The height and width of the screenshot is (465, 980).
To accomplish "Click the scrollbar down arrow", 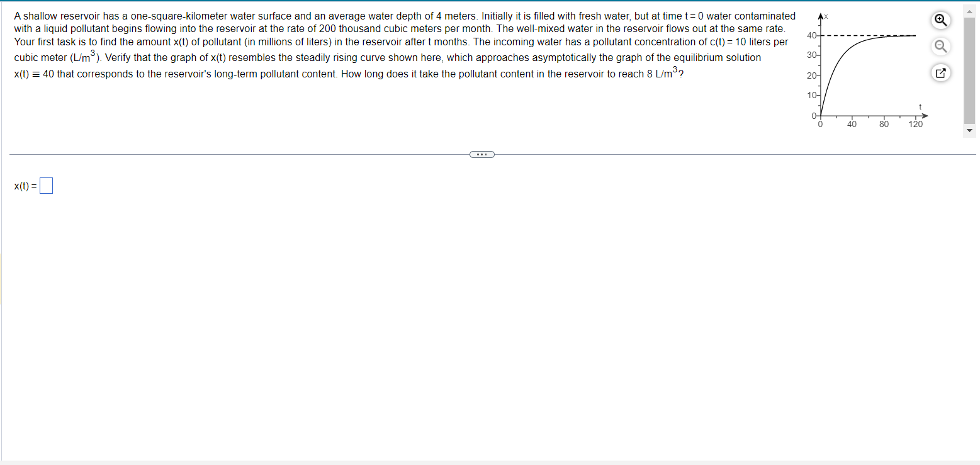I will (x=969, y=130).
